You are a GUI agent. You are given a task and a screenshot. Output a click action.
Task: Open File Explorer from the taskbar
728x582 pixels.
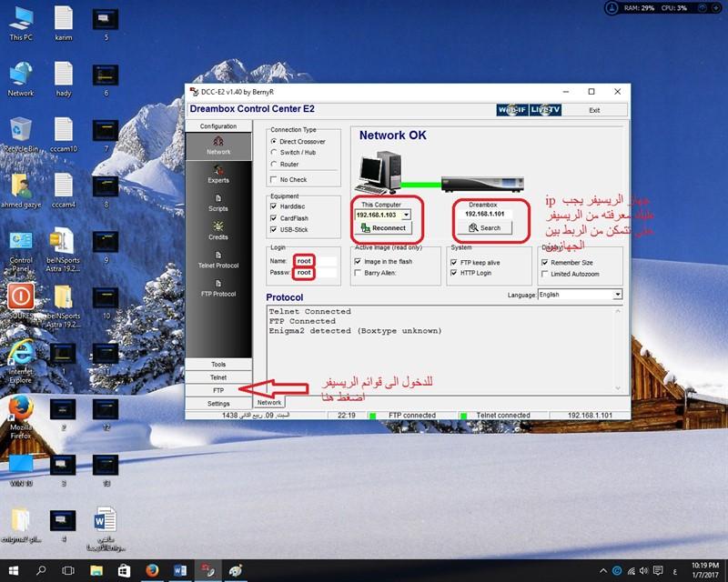[96, 570]
